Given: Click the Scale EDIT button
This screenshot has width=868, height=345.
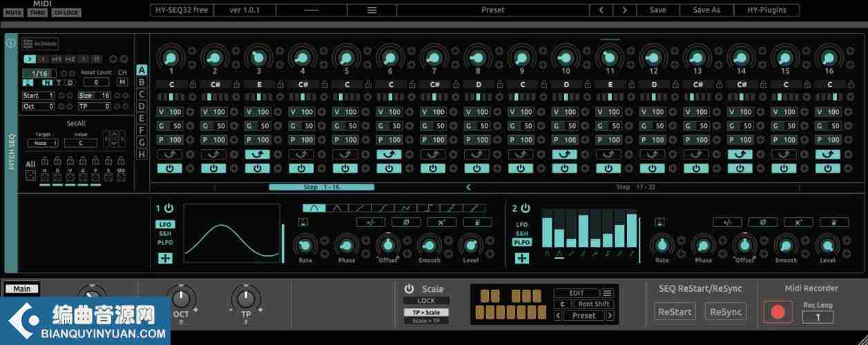Looking at the screenshot, I should (577, 293).
